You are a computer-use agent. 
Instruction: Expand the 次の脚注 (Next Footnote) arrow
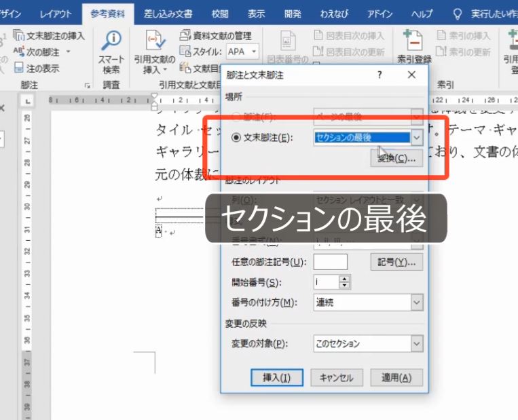(69, 52)
